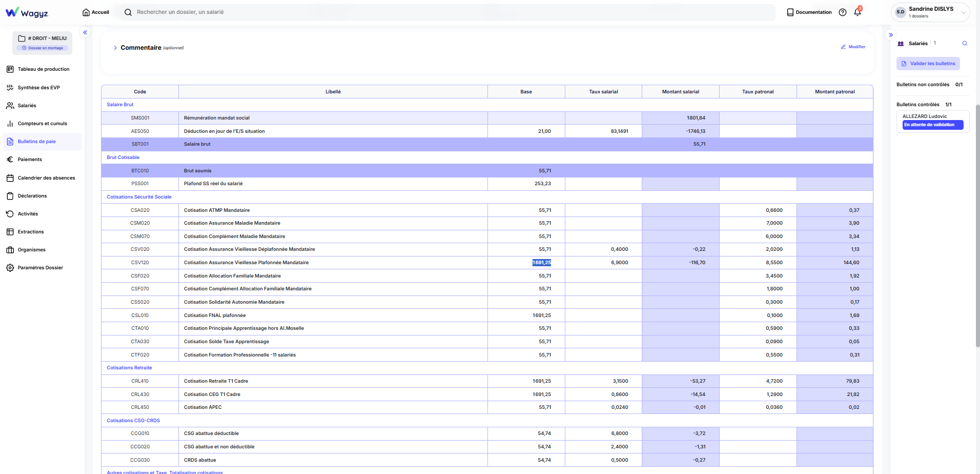Viewport: 980px width, 474px height.
Task: Open Synthèse des EVP page
Action: (x=38, y=88)
